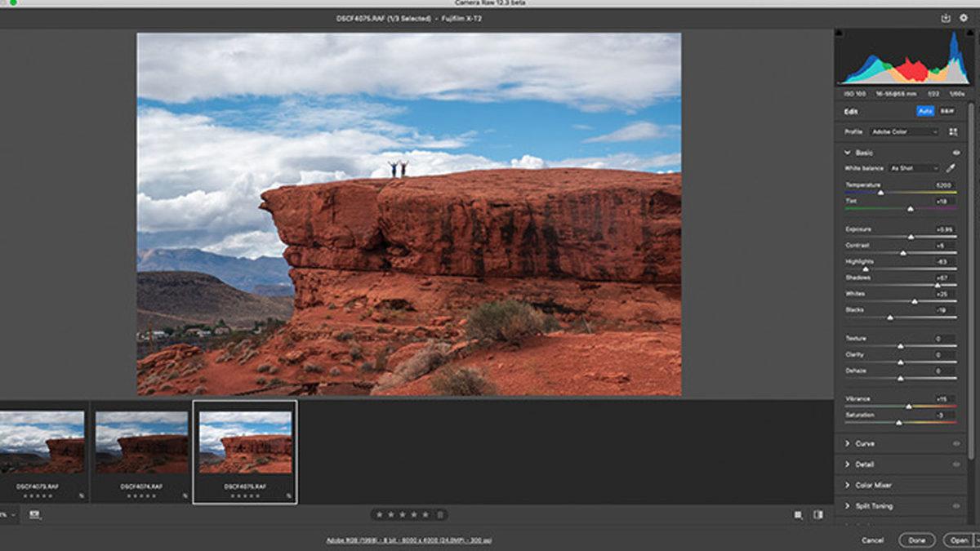Toggle Auto adjustments
The height and width of the screenshot is (551, 980).
pos(925,111)
